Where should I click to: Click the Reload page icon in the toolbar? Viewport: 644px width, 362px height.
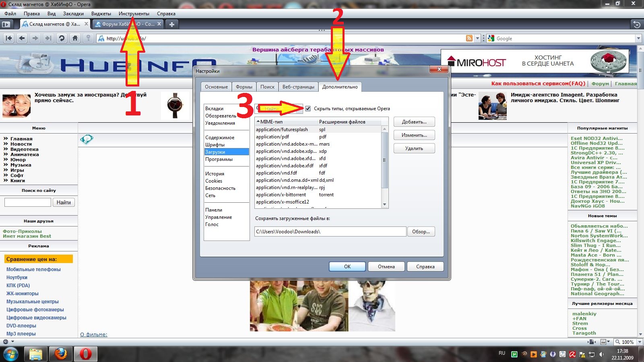click(x=62, y=38)
